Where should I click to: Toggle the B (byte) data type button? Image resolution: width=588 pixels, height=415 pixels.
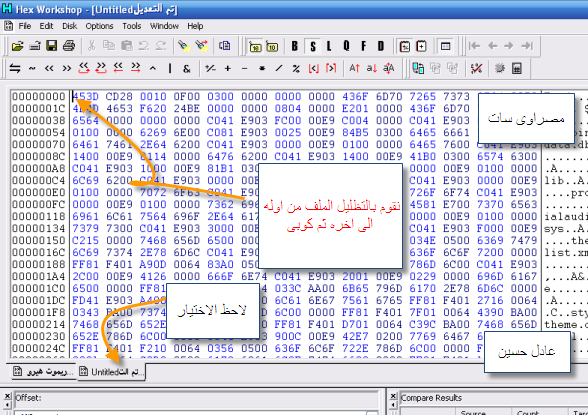[295, 46]
